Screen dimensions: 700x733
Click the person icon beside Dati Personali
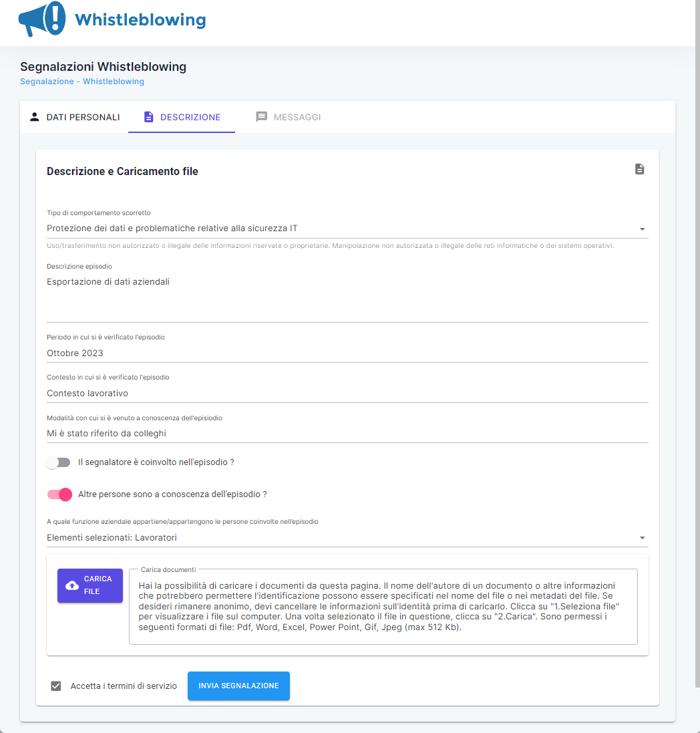35,117
